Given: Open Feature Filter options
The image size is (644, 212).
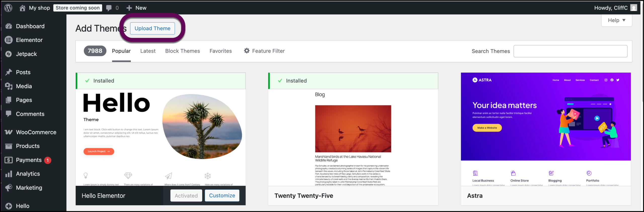Looking at the screenshot, I should pyautogui.click(x=264, y=51).
